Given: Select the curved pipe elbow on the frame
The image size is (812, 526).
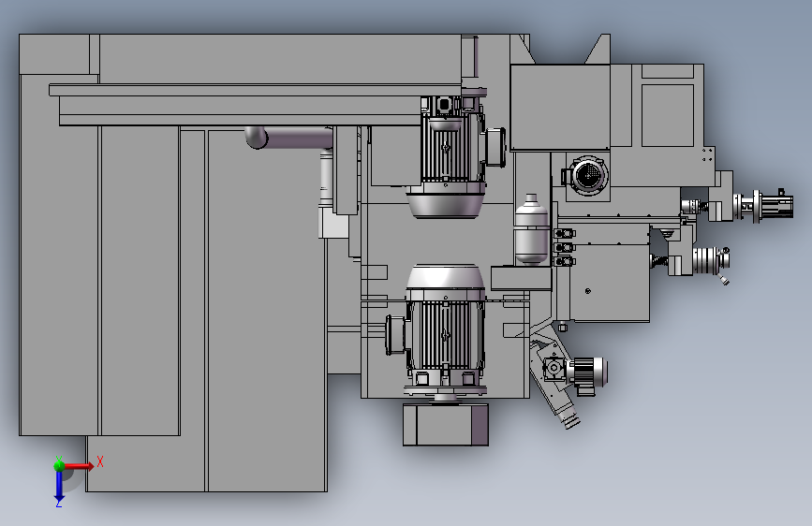Looking at the screenshot, I should 256,138.
